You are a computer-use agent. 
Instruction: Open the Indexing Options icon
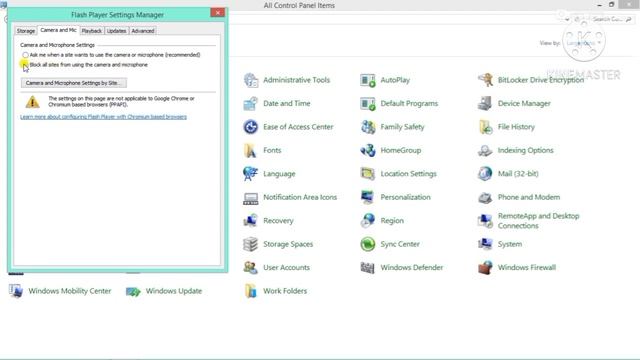pos(485,151)
